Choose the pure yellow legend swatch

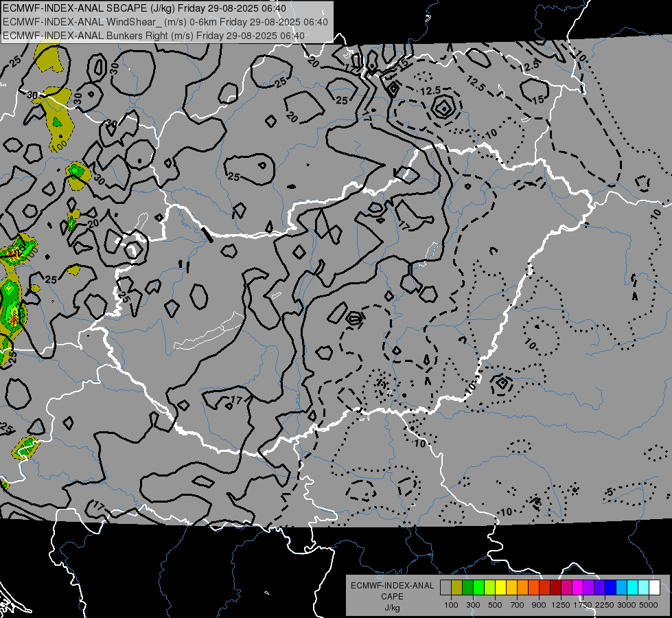tap(500, 588)
